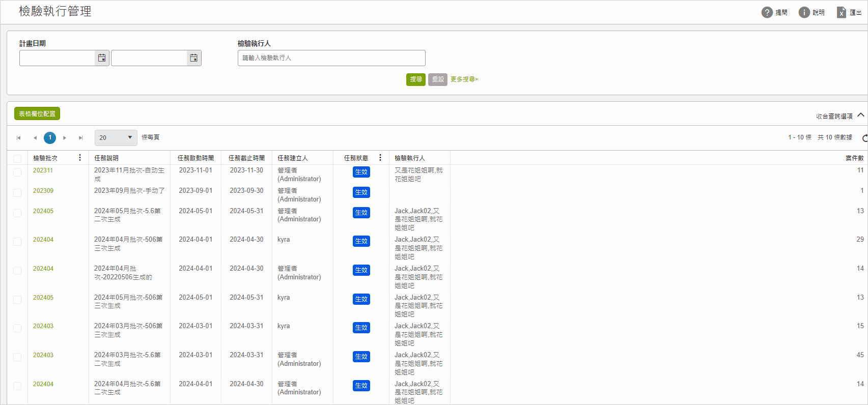
Task: Open the 202405 link for 5.6第二次生成
Action: click(x=43, y=211)
